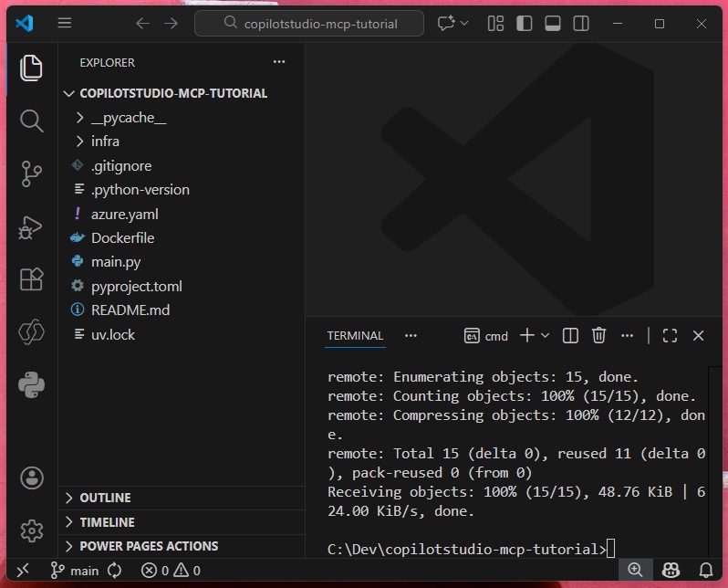
Task: Open the Extensions view
Action: (31, 279)
